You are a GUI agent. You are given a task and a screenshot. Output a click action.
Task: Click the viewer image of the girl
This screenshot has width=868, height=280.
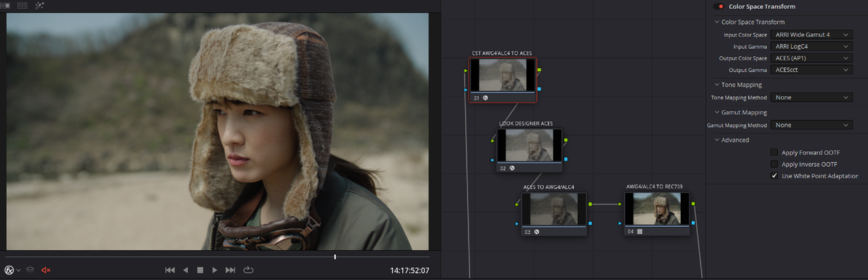click(x=218, y=132)
